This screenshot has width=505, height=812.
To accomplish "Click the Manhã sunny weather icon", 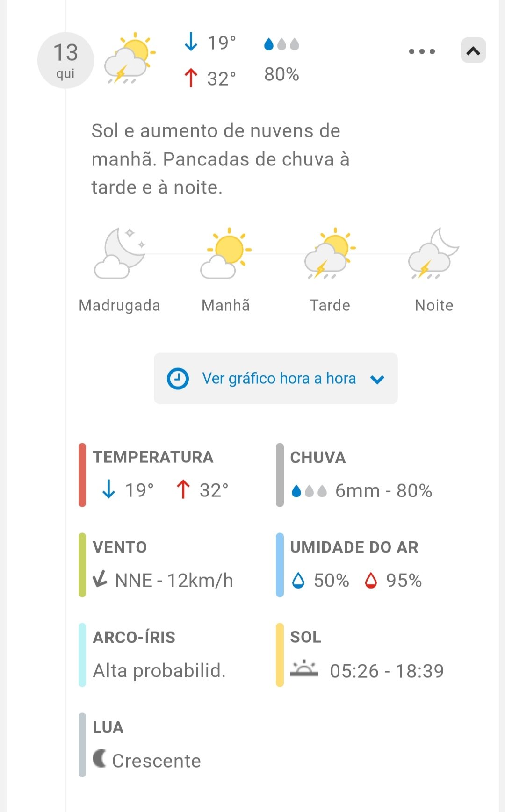I will click(x=226, y=253).
